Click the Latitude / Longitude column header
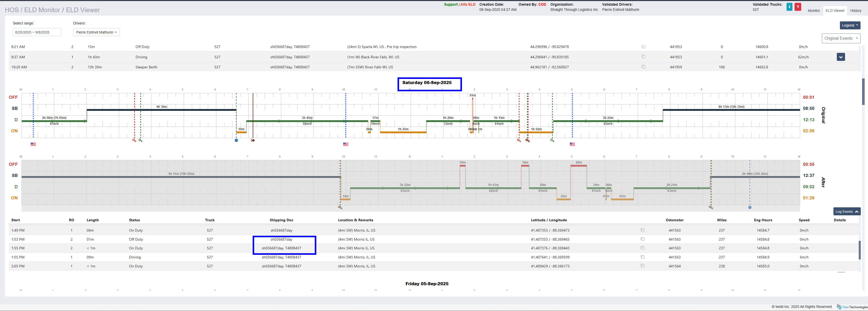868x311 pixels. click(x=549, y=220)
